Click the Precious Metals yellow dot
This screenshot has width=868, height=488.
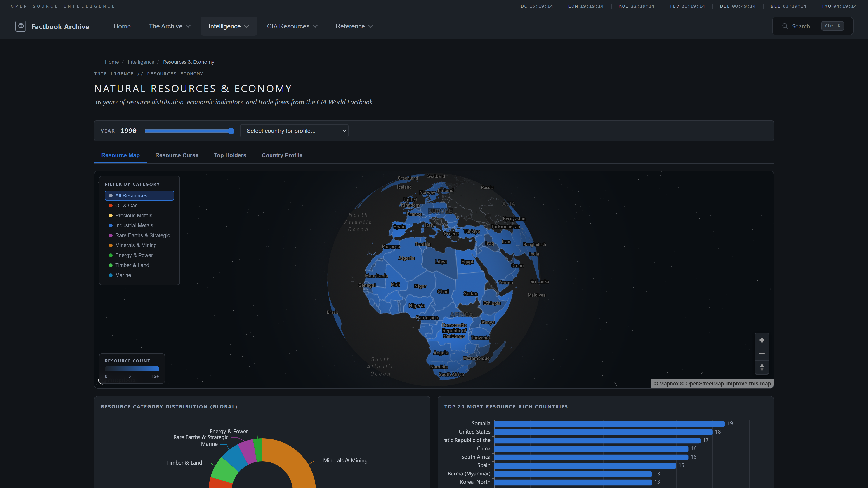pyautogui.click(x=111, y=216)
